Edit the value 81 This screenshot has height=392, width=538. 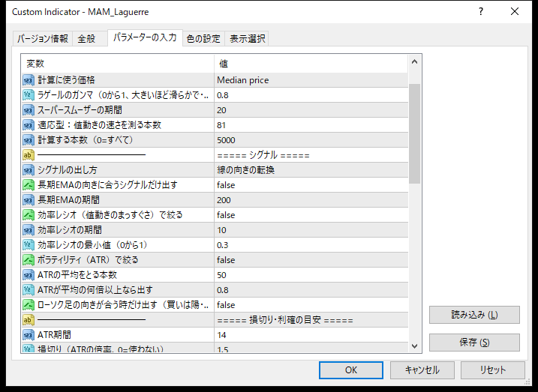311,125
